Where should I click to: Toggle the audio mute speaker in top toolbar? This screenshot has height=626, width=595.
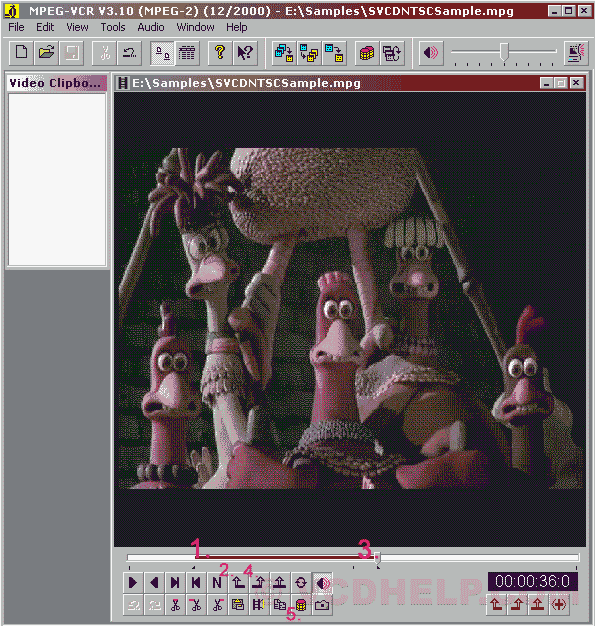[430, 53]
